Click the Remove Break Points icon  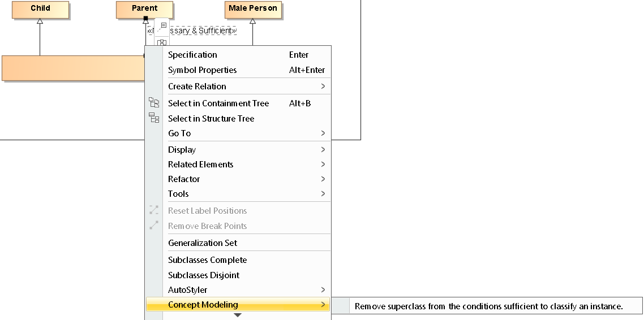tap(154, 225)
